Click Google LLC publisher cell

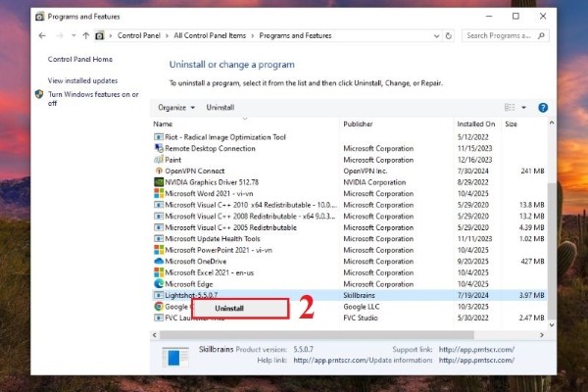tap(361, 307)
